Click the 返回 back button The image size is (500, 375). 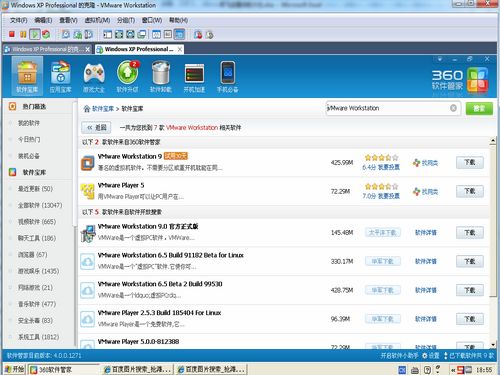click(97, 127)
